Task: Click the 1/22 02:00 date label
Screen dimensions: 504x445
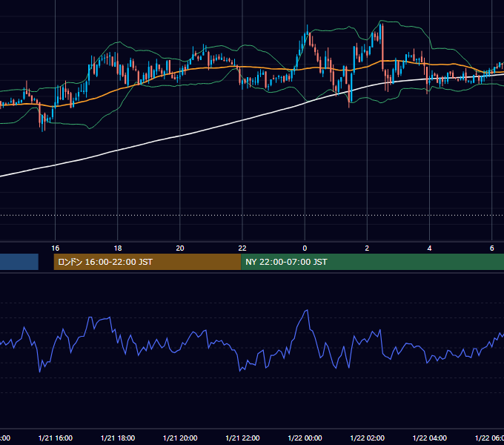Action: pos(367,438)
